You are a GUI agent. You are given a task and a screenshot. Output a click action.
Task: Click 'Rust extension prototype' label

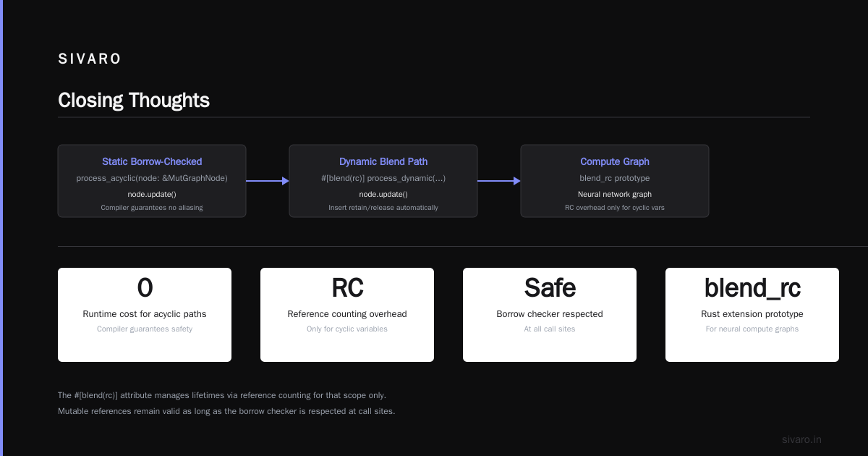tap(752, 314)
